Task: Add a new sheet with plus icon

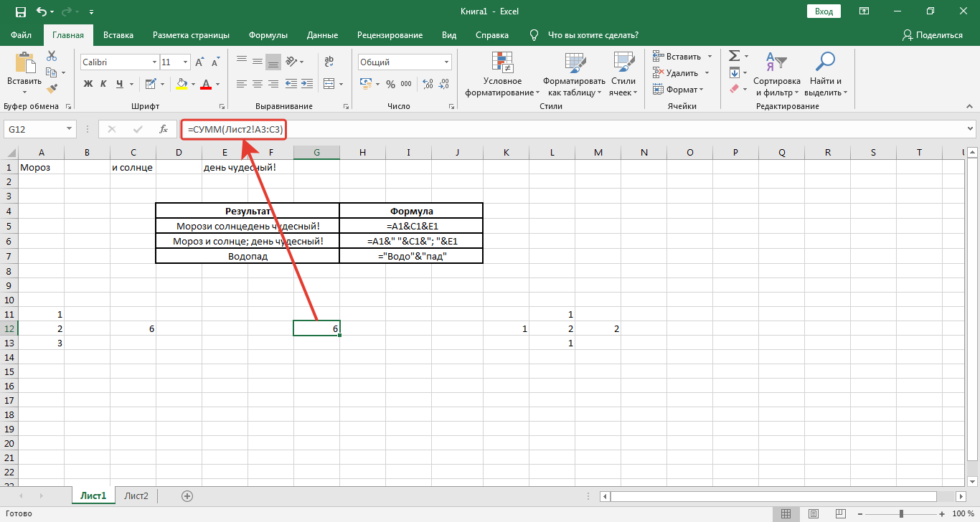Action: [x=187, y=495]
